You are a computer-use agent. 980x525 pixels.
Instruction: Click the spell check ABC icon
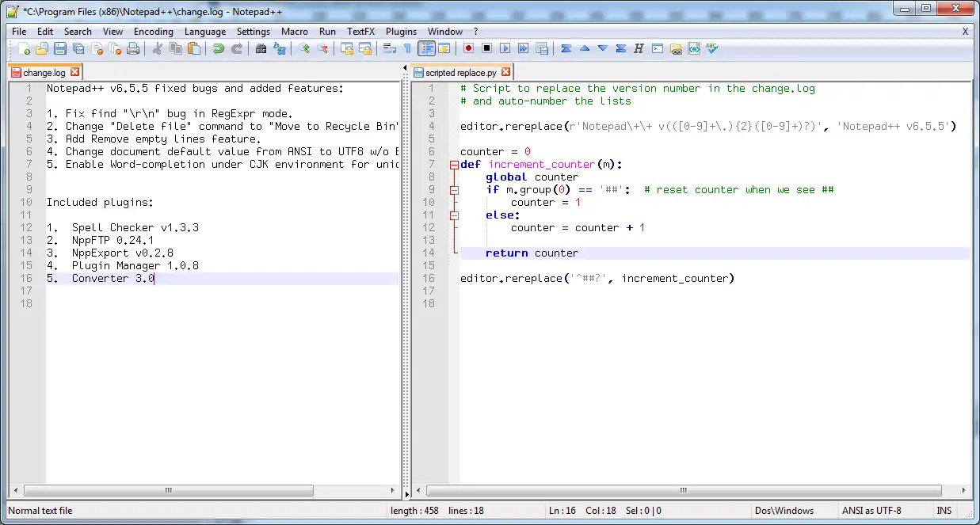click(x=711, y=49)
